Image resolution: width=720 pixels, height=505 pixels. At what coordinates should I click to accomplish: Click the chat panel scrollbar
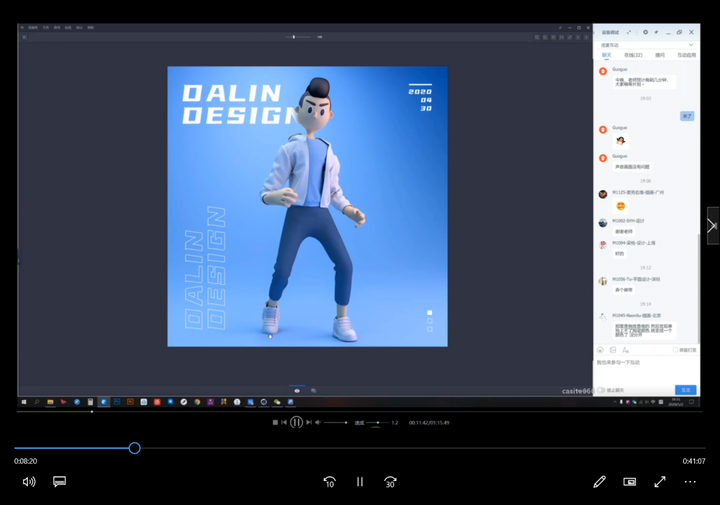click(698, 288)
